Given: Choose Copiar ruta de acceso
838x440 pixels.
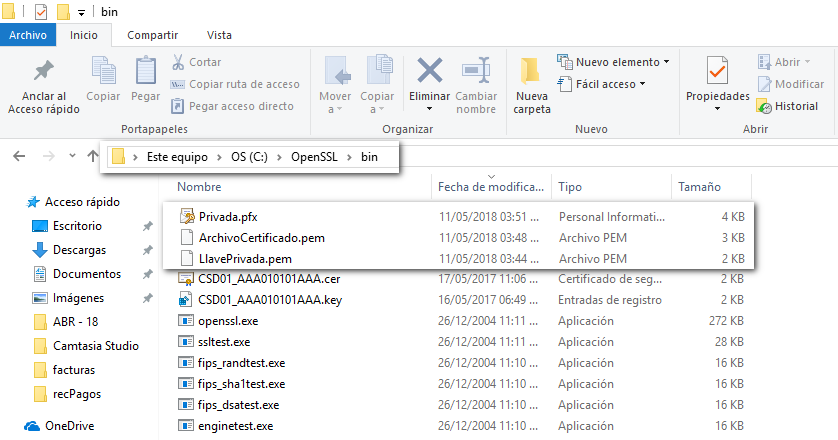Looking at the screenshot, I should pyautogui.click(x=235, y=84).
